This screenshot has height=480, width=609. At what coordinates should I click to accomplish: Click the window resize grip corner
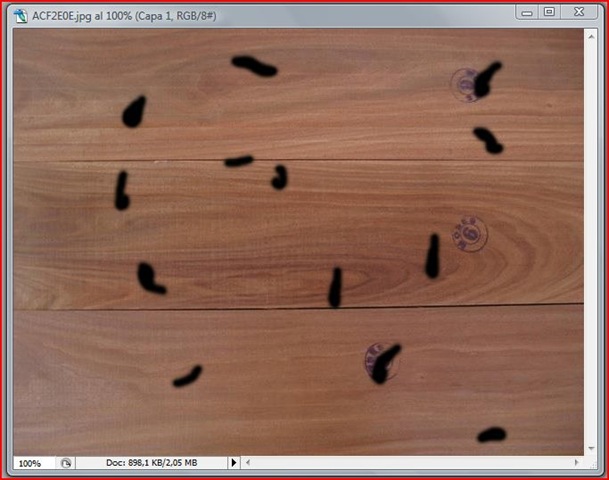coord(592,464)
